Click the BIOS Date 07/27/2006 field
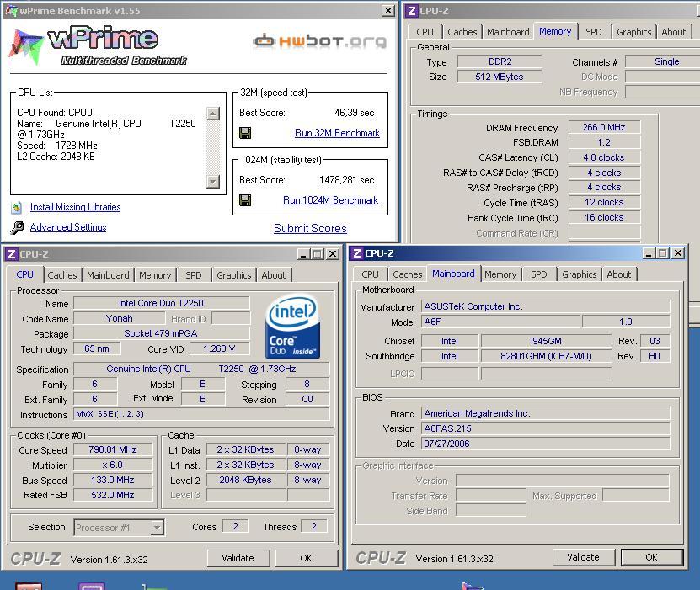 [546, 444]
